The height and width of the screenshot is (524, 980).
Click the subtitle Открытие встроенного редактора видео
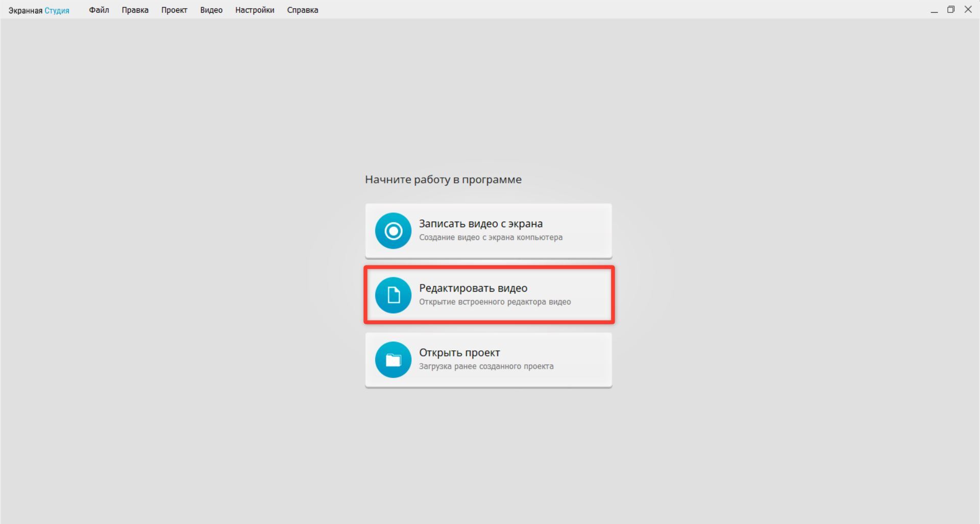click(495, 302)
